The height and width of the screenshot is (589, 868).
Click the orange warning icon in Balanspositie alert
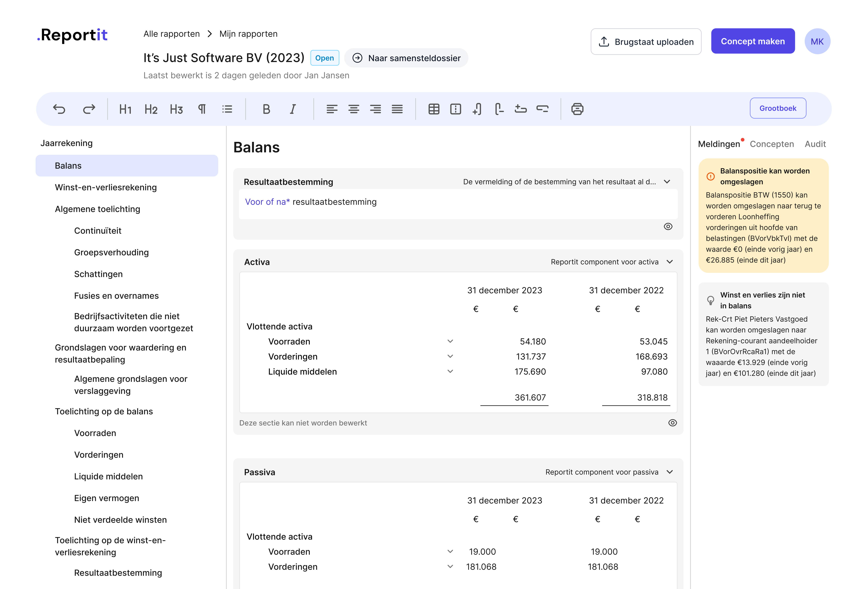(x=710, y=177)
